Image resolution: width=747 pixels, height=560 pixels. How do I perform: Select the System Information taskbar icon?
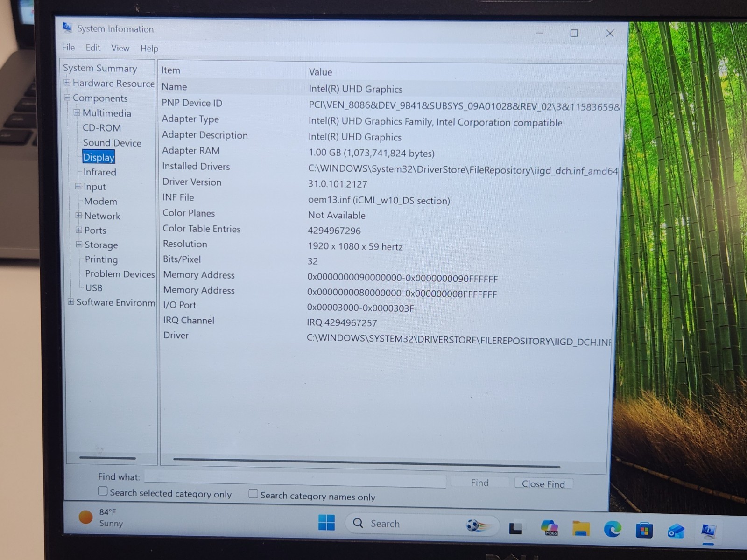(708, 532)
